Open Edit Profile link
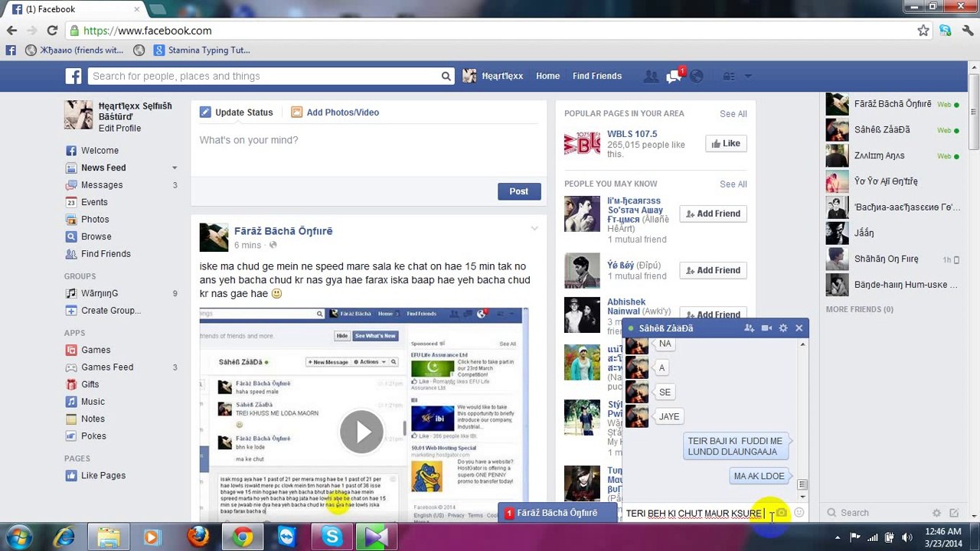Image resolution: width=980 pixels, height=551 pixels. pyautogui.click(x=119, y=129)
